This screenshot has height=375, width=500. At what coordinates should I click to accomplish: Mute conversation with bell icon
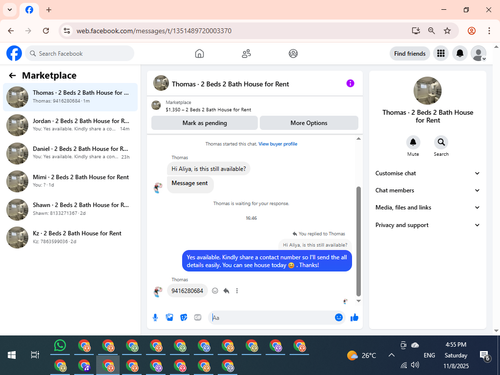pyautogui.click(x=413, y=142)
